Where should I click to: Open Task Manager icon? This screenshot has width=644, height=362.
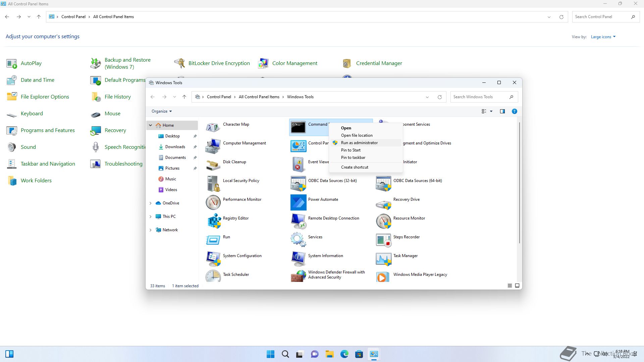pyautogui.click(x=383, y=258)
